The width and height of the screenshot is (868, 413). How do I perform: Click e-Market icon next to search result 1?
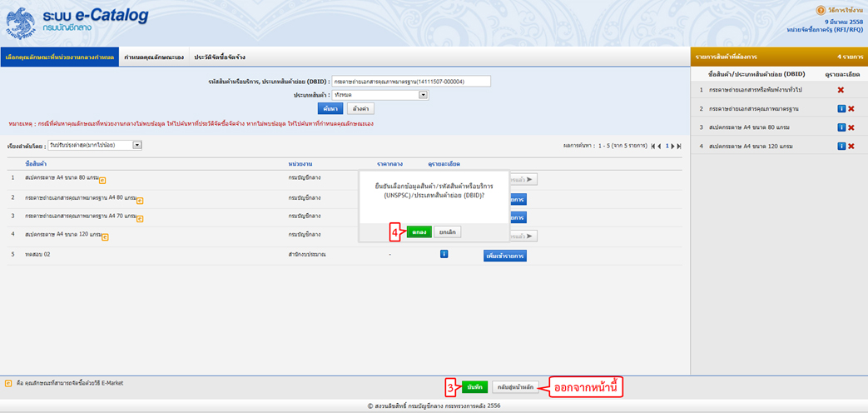point(103,180)
